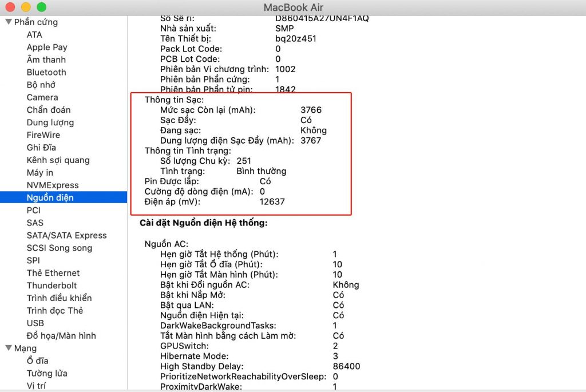The image size is (586, 392).
Task: Select Bộ nhớ in the sidebar
Action: pyautogui.click(x=41, y=85)
